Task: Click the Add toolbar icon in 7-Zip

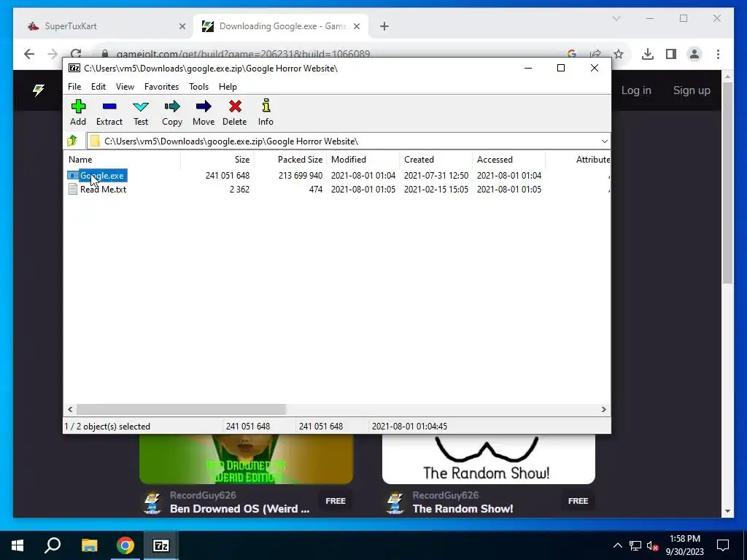Action: (78, 112)
